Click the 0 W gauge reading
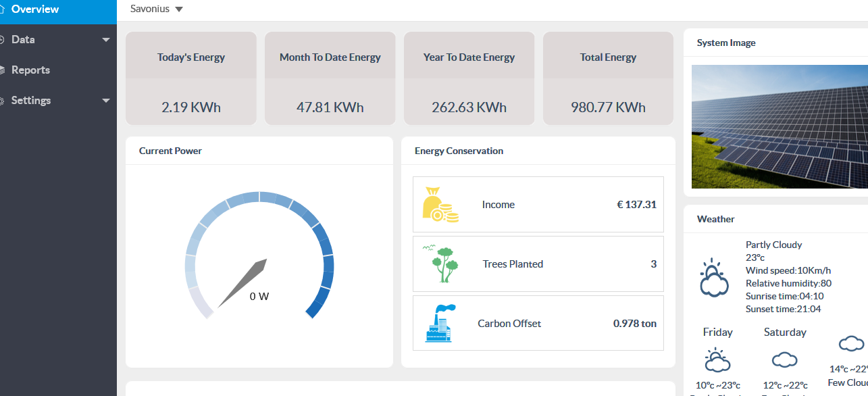The height and width of the screenshot is (396, 868). (x=259, y=297)
